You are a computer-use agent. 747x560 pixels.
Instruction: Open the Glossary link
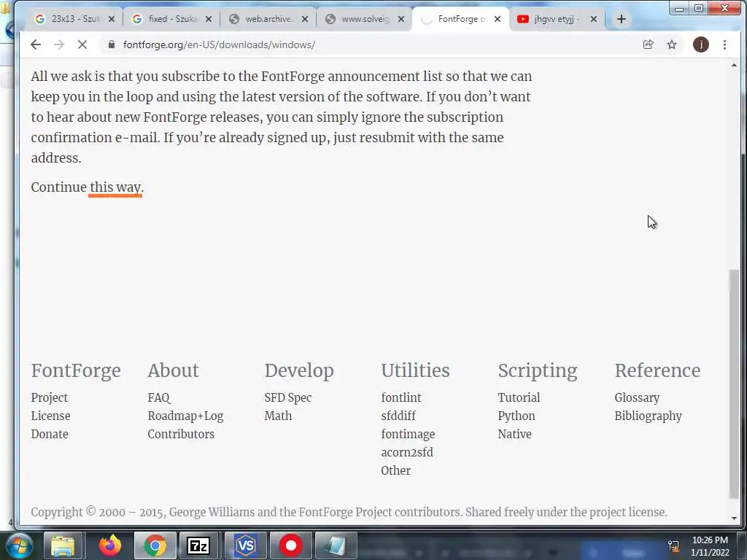[x=637, y=397]
